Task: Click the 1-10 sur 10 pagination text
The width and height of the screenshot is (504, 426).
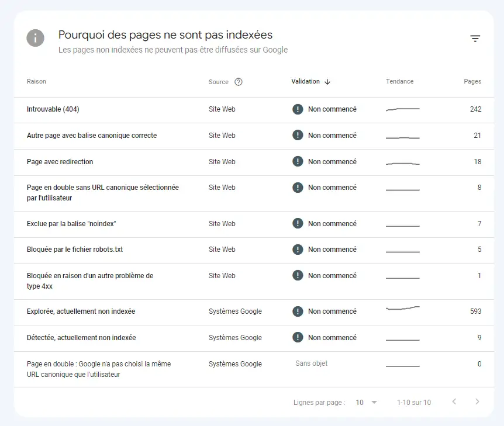Action: pyautogui.click(x=414, y=403)
